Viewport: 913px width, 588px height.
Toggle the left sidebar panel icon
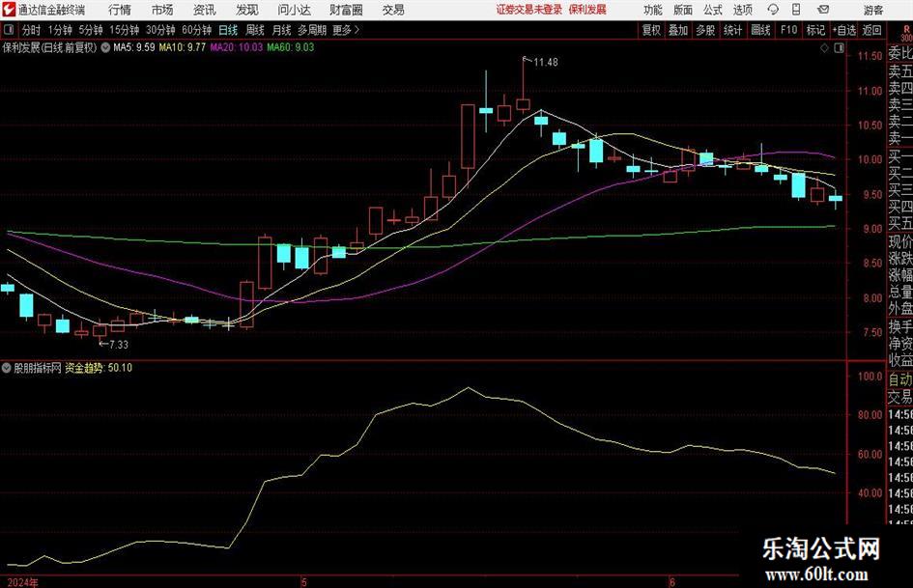point(9,30)
